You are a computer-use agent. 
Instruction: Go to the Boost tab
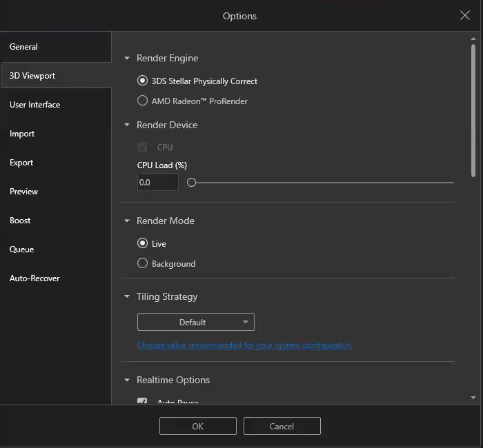point(55,221)
